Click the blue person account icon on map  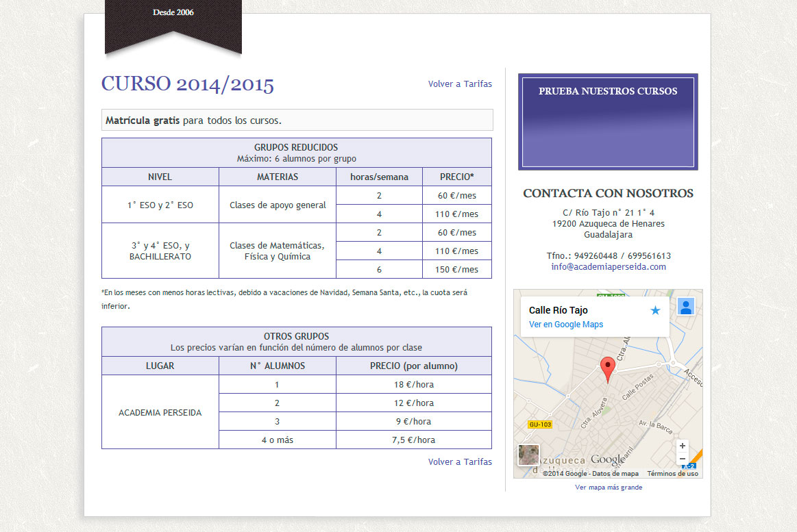[686, 306]
